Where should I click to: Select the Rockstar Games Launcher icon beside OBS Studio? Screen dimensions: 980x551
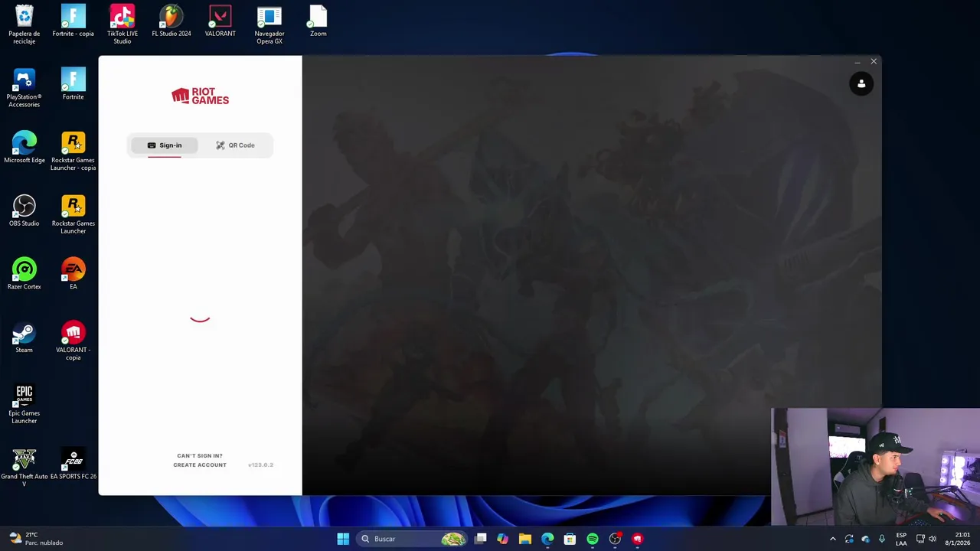tap(73, 215)
